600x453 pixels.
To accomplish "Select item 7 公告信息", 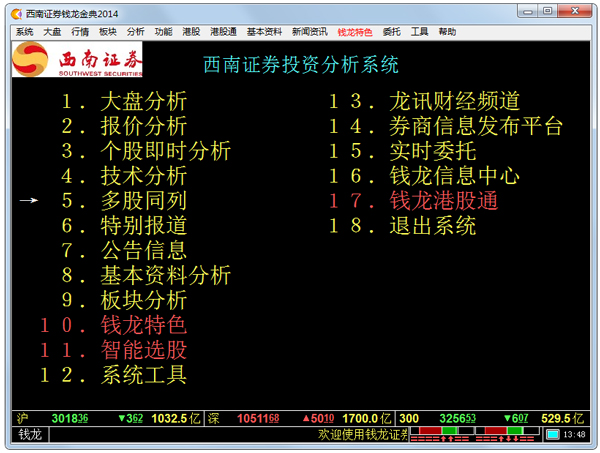I will point(124,251).
